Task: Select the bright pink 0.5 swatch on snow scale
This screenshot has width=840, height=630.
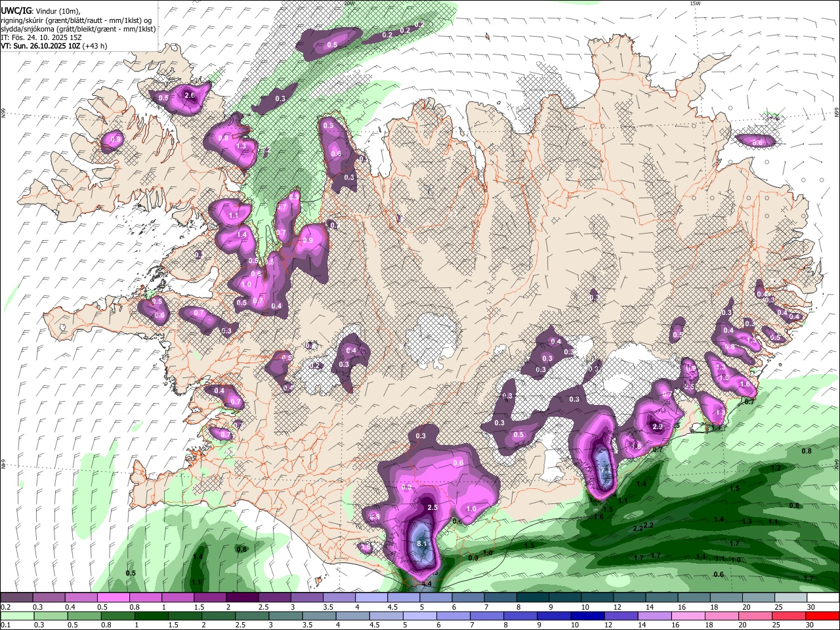Action: click(x=113, y=598)
